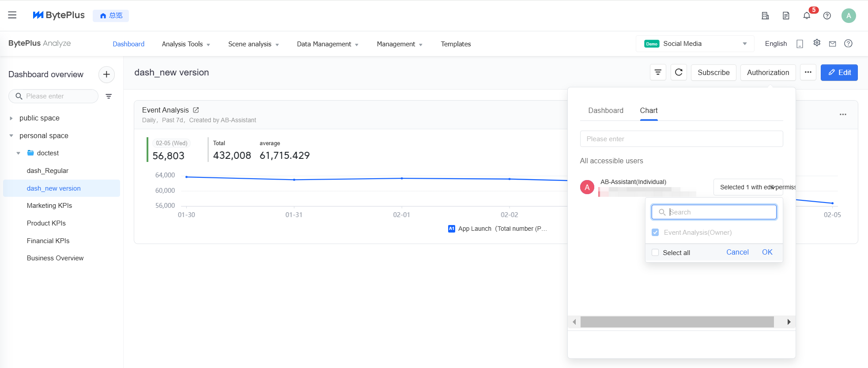868x368 pixels.
Task: Click the Subscribe button
Action: [x=713, y=72]
